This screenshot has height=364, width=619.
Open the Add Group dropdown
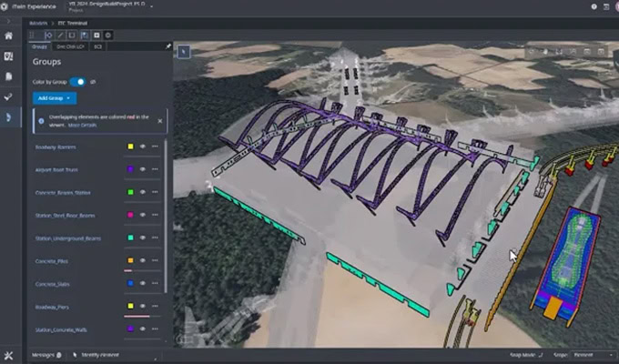click(x=55, y=97)
